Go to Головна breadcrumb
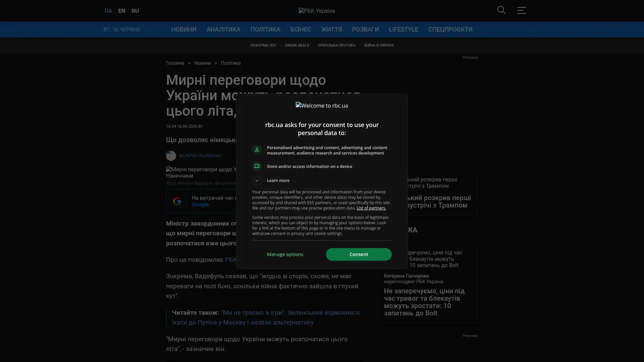The height and width of the screenshot is (362, 644). [175, 63]
